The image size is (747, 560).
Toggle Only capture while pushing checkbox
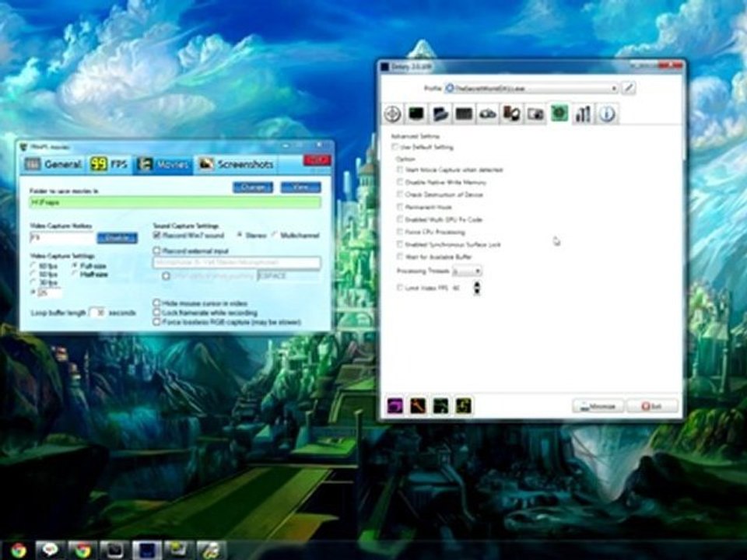166,275
